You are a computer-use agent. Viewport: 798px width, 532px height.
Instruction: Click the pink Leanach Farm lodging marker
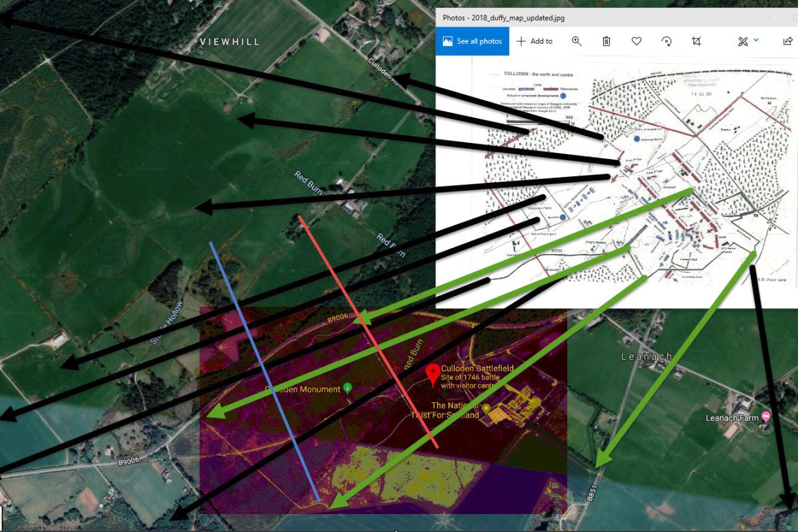pos(765,417)
